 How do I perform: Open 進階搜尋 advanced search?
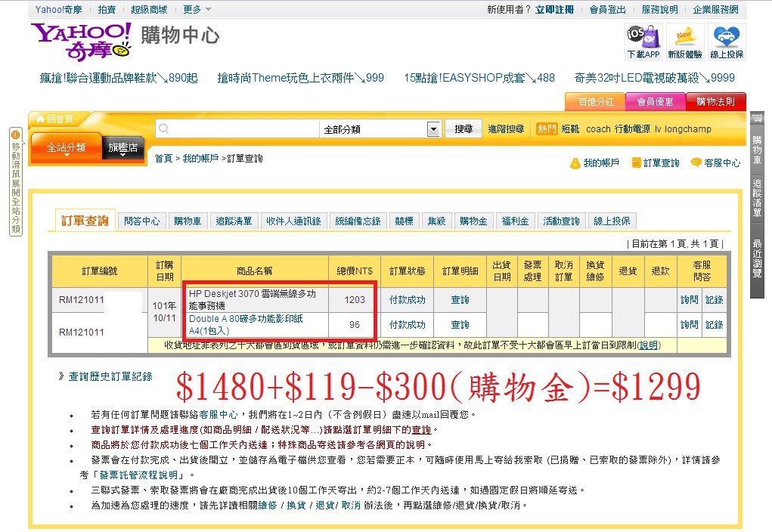pos(506,129)
